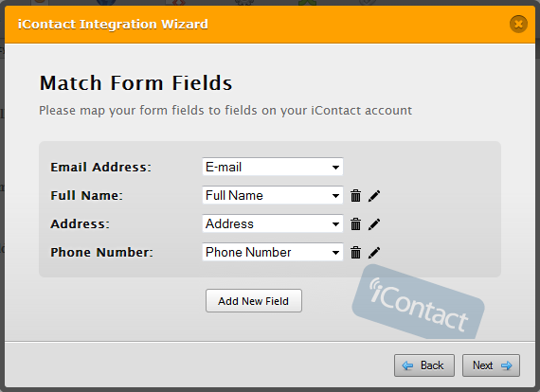Expand the Phone Number form field dropdown

point(273,252)
